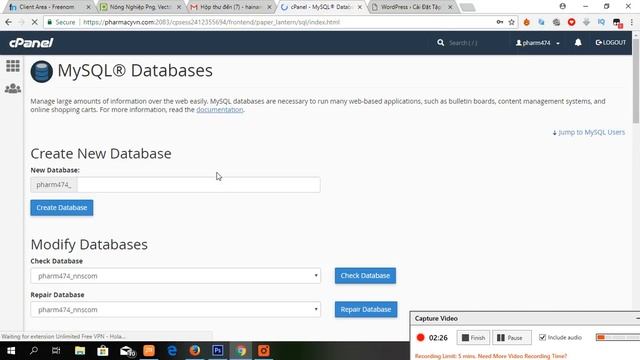Click the magnifier icon in cPanel header
Viewport: 640px width, 360px height.
coord(440,42)
